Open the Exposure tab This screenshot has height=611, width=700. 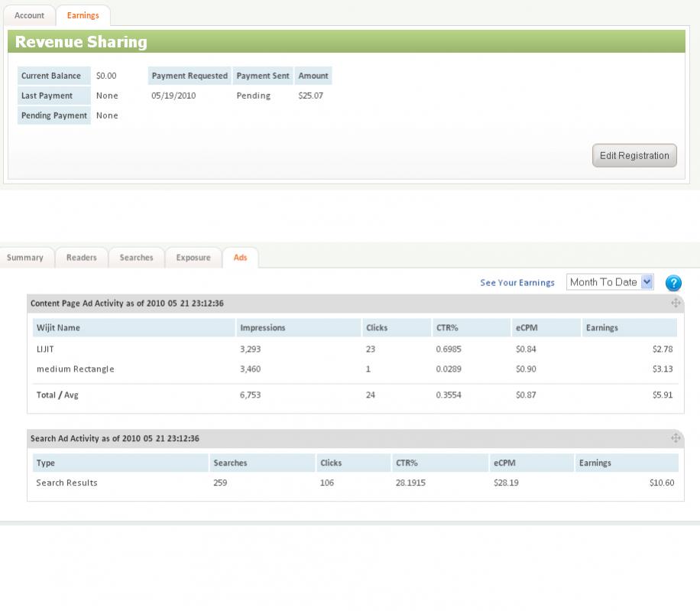pyautogui.click(x=193, y=258)
